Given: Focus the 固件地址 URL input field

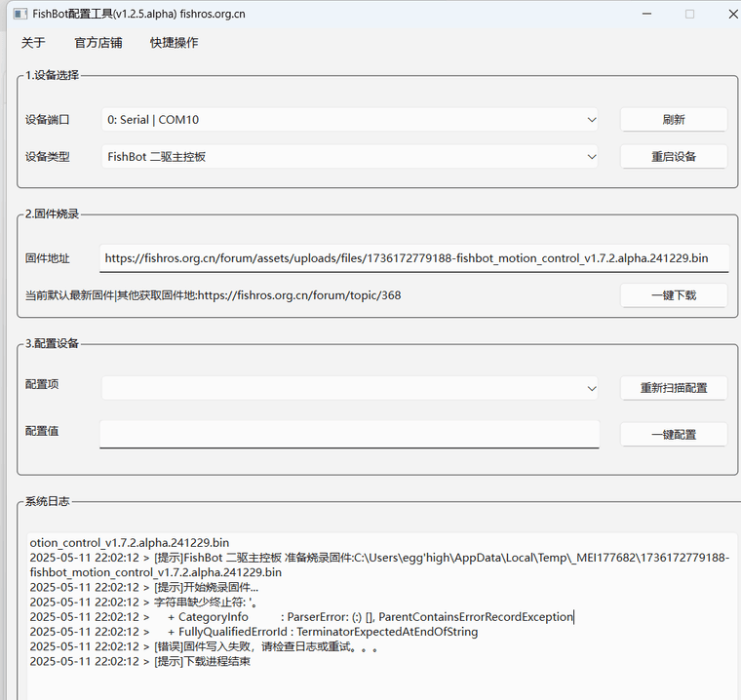Looking at the screenshot, I should [x=414, y=258].
